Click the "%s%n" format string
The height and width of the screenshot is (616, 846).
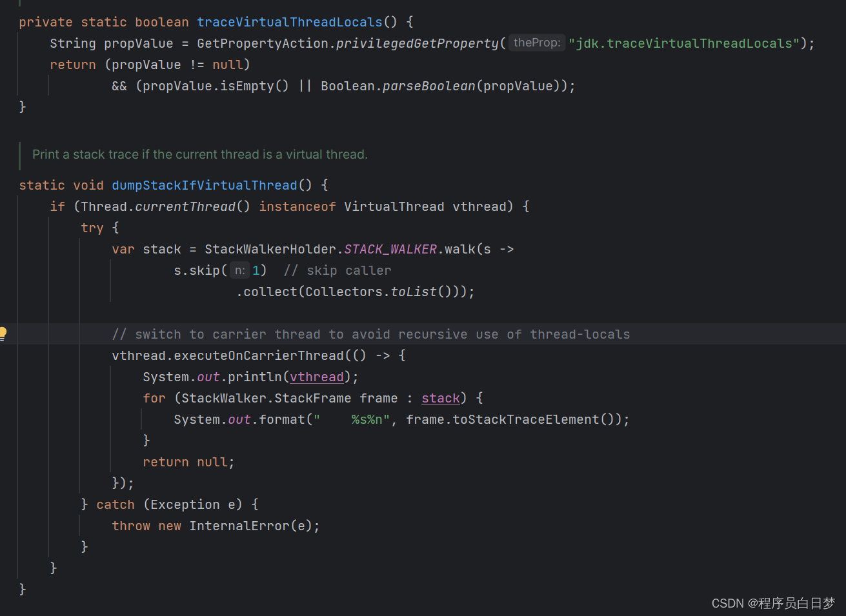[x=352, y=419]
